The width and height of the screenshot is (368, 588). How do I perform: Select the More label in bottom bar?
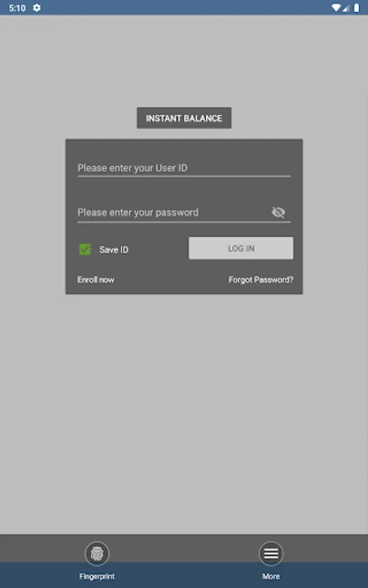coord(271,576)
